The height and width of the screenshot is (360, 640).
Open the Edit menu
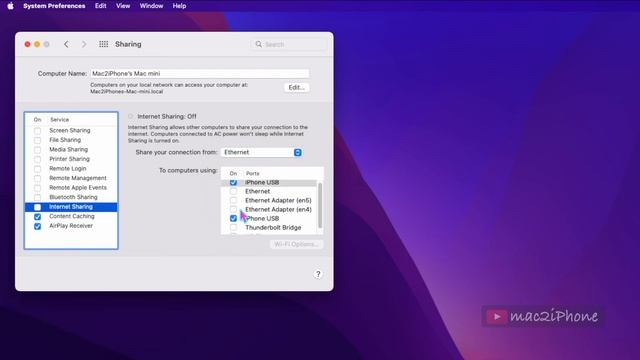pyautogui.click(x=101, y=6)
